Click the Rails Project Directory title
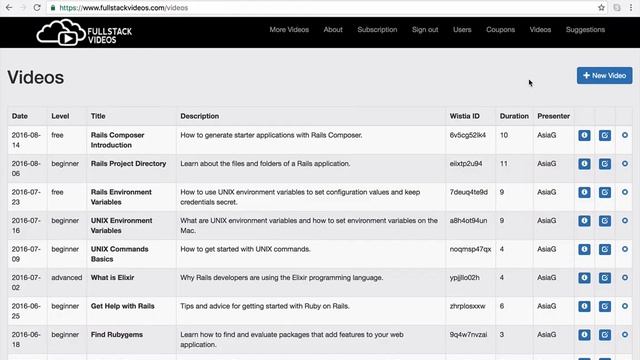Image resolution: width=640 pixels, height=360 pixels. pos(128,164)
